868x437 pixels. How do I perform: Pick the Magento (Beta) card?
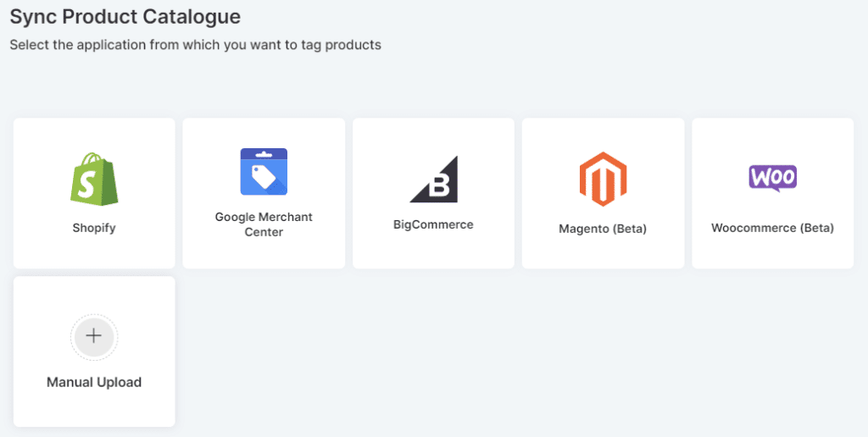[603, 252]
